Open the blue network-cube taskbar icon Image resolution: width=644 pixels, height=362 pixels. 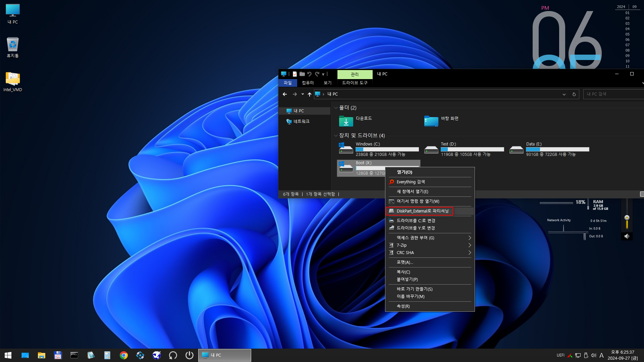pyautogui.click(x=140, y=355)
